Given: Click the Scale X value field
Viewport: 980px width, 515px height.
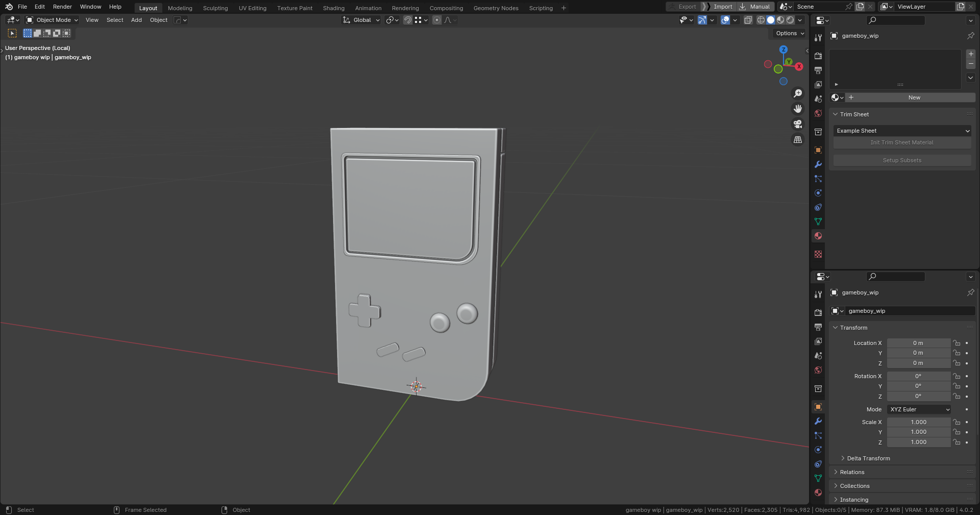Looking at the screenshot, I should tap(918, 422).
